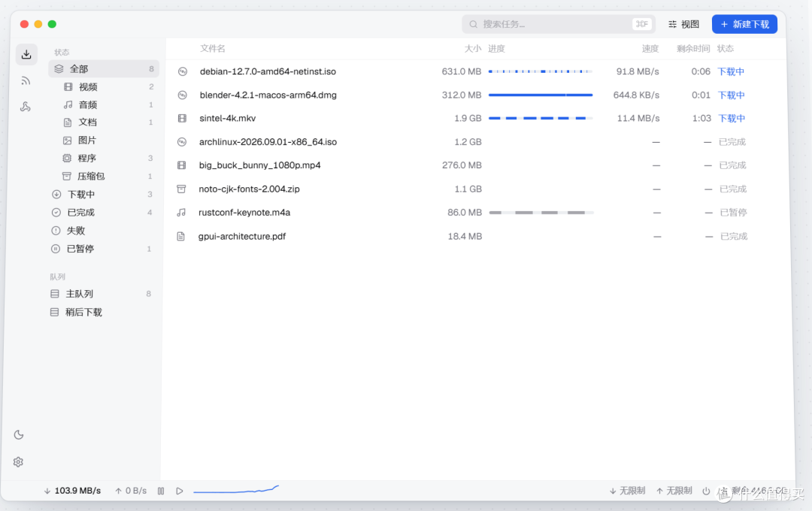Resume all downloads with the play icon
Screen dimensions: 812x511
click(179, 491)
